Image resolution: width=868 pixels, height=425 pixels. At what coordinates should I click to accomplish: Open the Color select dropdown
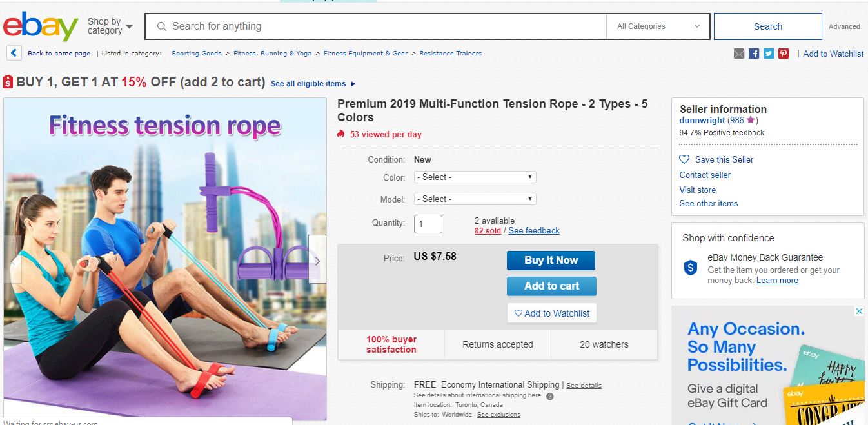pyautogui.click(x=475, y=177)
